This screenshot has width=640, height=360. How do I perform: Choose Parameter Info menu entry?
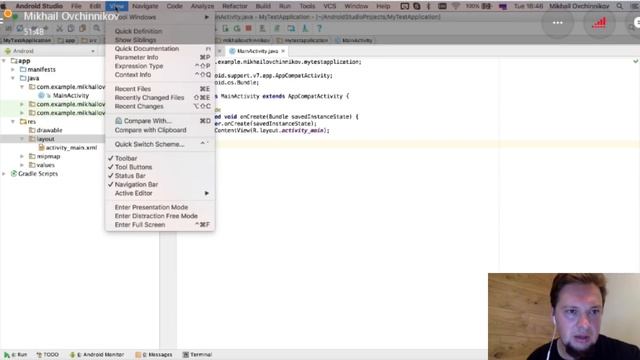pyautogui.click(x=160, y=57)
